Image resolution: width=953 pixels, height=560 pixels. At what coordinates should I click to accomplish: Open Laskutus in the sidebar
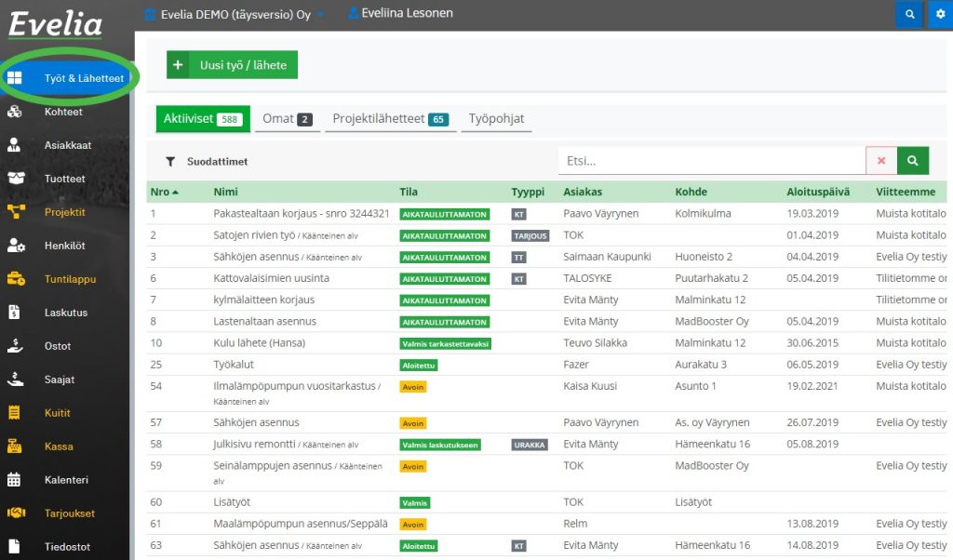point(64,313)
